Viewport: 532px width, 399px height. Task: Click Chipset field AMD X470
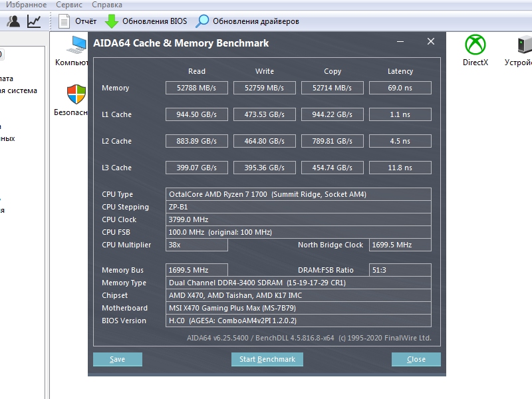click(x=299, y=295)
